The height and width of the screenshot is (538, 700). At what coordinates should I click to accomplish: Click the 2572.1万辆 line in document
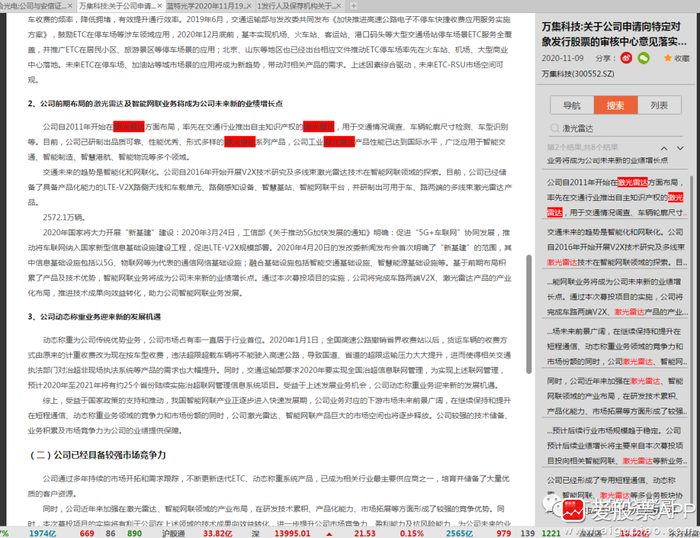click(64, 217)
